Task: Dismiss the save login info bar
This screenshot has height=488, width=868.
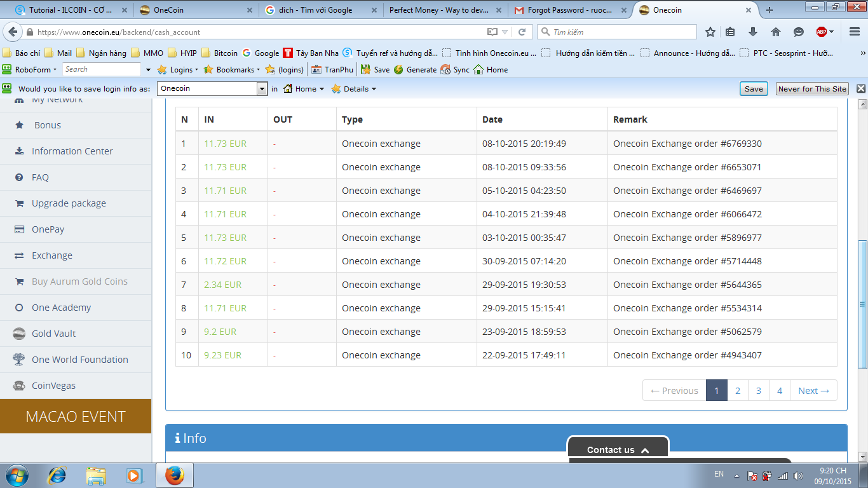Action: (861, 89)
